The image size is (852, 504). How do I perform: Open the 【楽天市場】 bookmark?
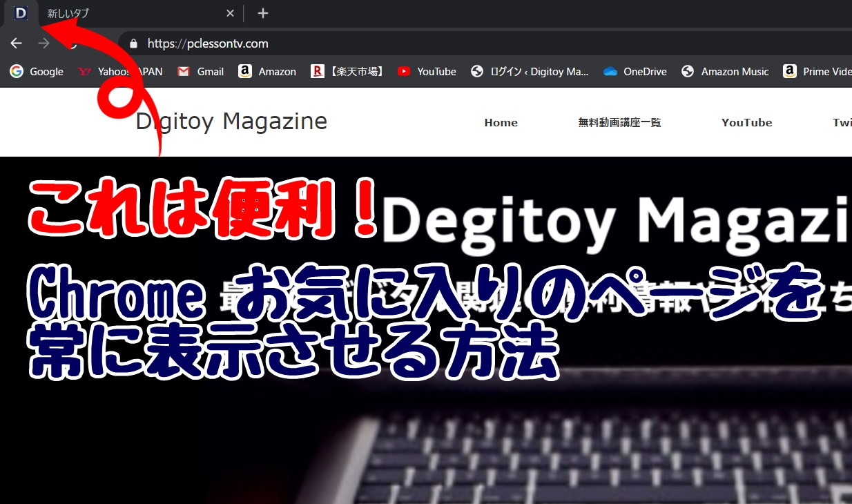[x=347, y=71]
